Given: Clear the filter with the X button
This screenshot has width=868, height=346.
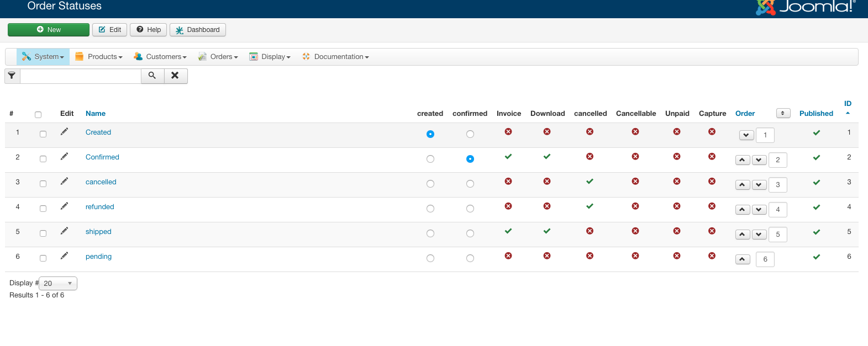Looking at the screenshot, I should coord(175,76).
